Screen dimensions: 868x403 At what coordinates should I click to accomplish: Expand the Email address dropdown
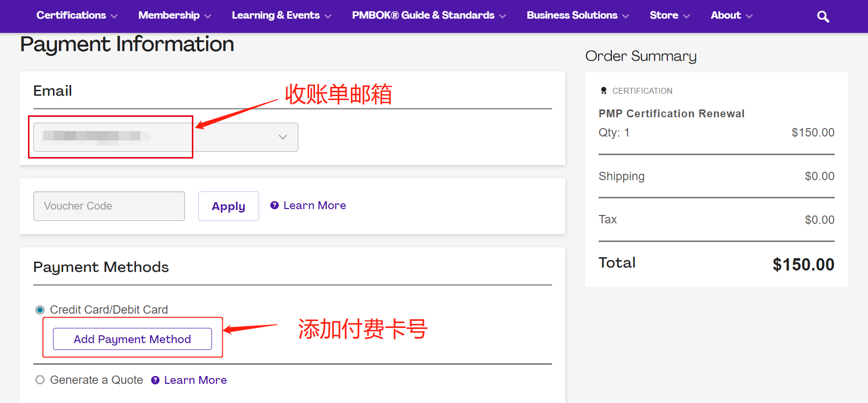coord(282,137)
